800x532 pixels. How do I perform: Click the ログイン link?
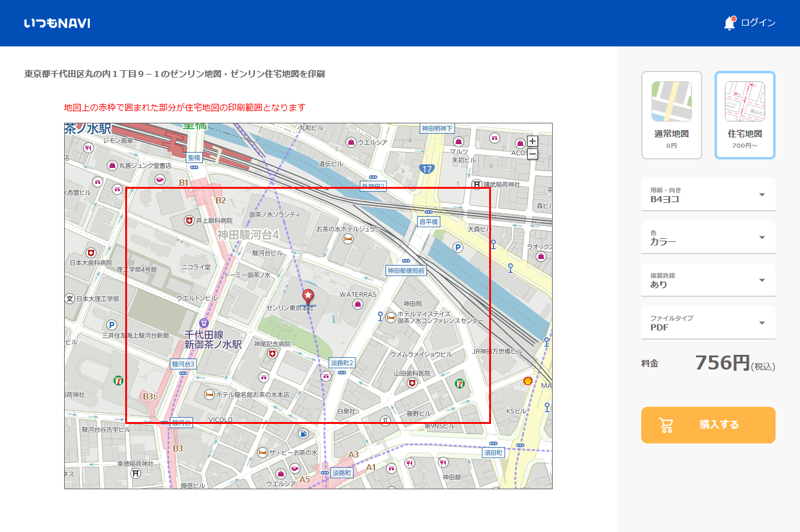click(x=758, y=23)
